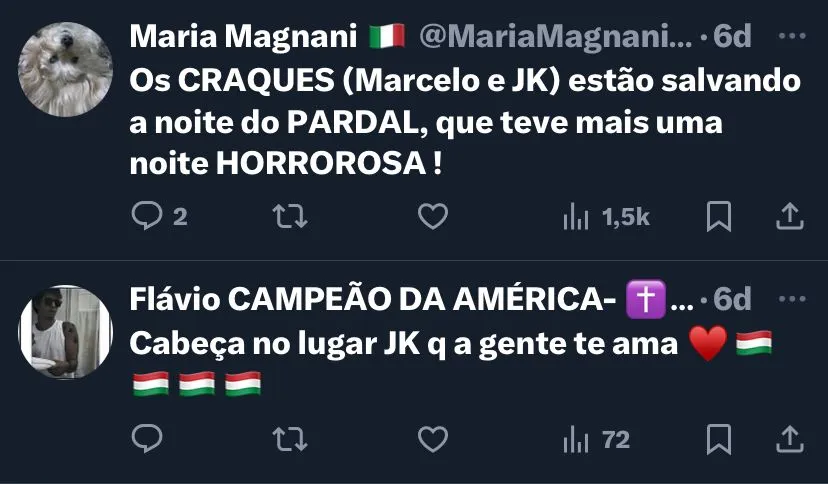
Task: Open the @MariaMagnani handle link
Action: tap(555, 36)
